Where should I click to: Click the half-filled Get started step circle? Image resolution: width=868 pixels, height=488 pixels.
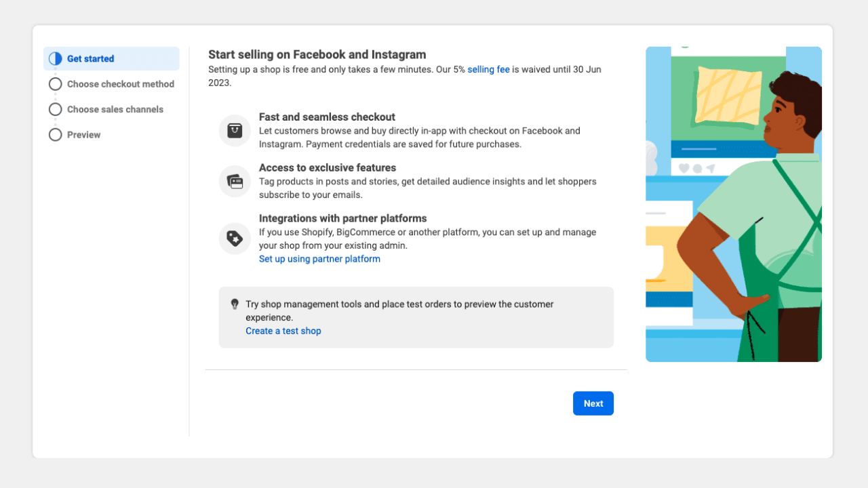pyautogui.click(x=56, y=59)
